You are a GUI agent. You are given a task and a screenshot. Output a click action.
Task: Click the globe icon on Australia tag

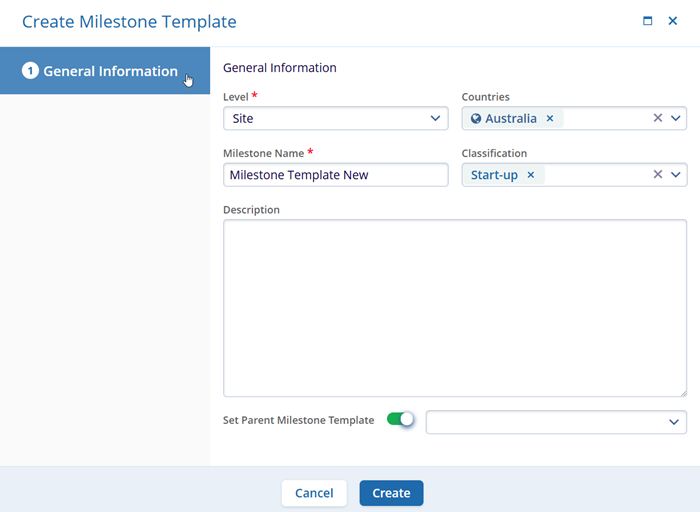tap(476, 118)
